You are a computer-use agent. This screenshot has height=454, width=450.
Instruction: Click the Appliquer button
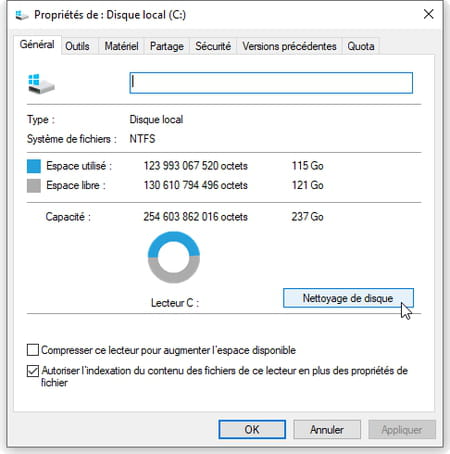click(402, 429)
